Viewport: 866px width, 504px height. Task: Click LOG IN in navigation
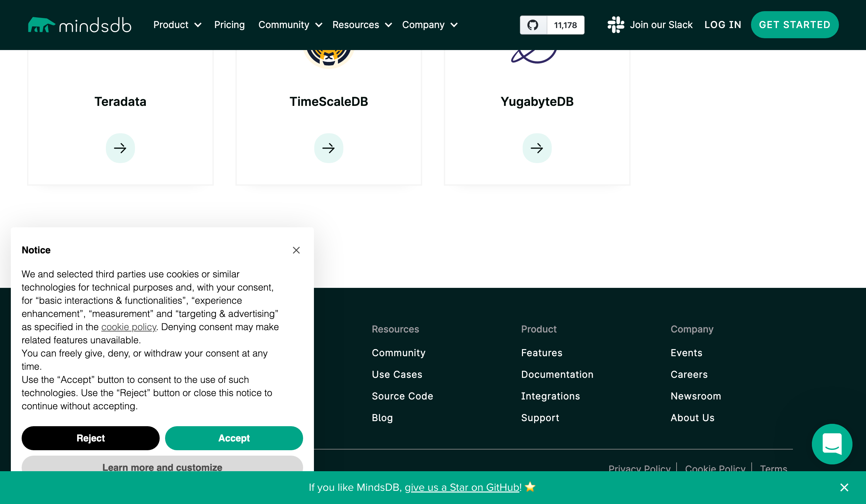(x=722, y=25)
